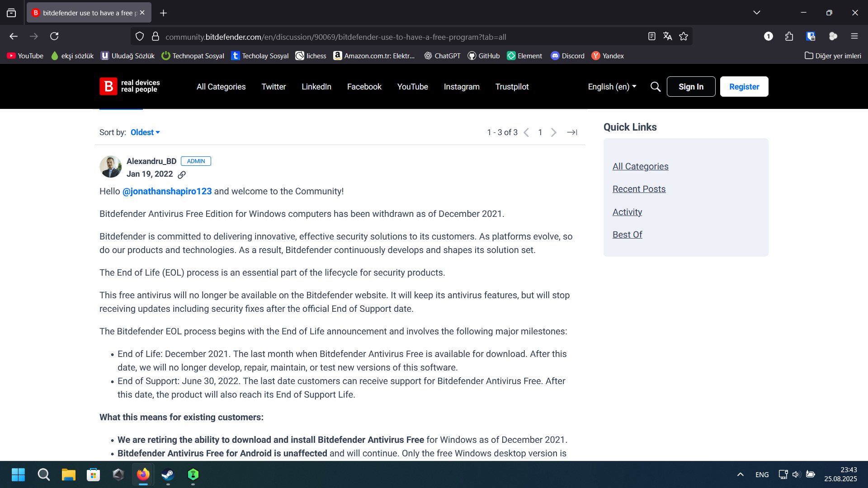Open the ChatGPT bookmark
The width and height of the screenshot is (868, 488).
pos(442,56)
